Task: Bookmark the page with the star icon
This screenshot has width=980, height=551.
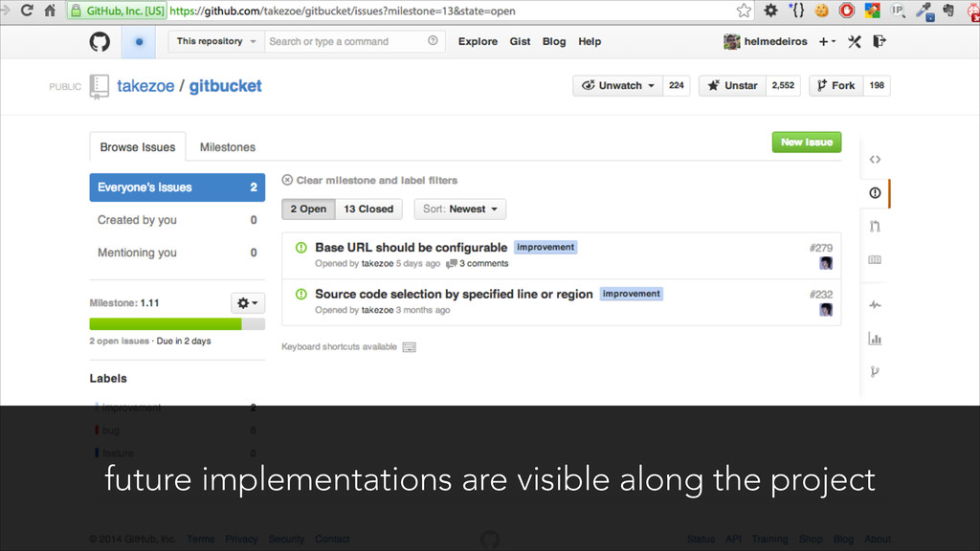Action: [x=744, y=11]
